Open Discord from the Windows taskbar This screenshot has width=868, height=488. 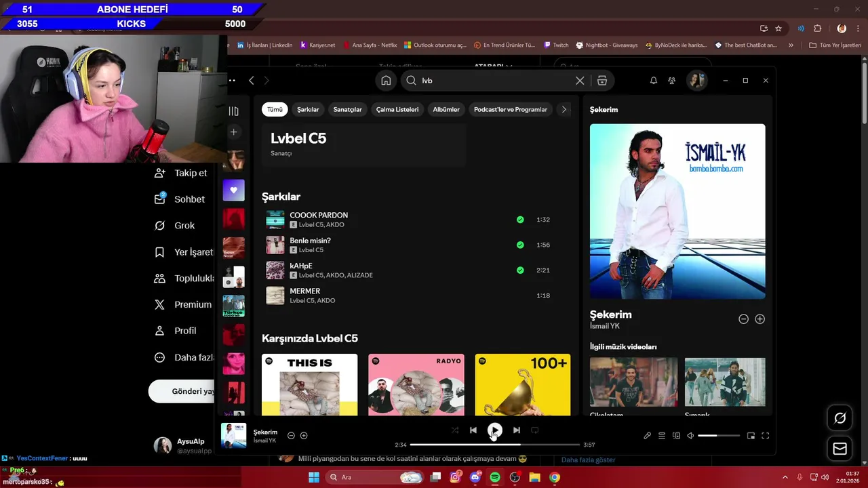[475, 477]
